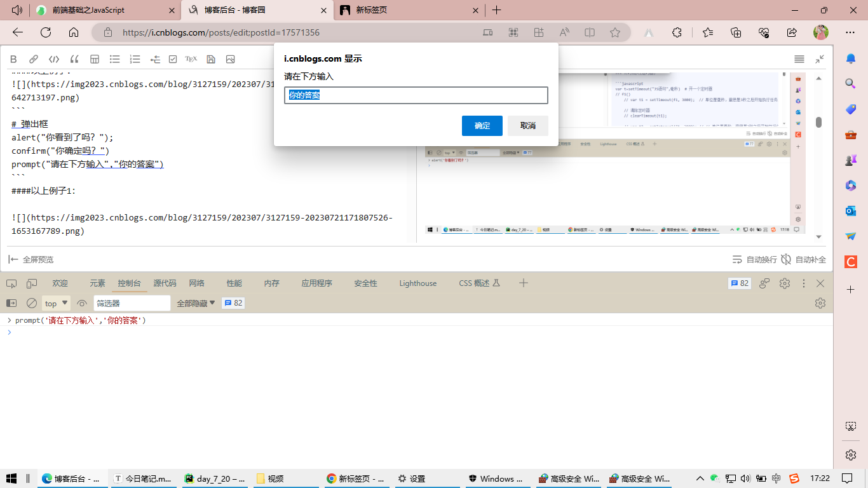Viewport: 868px width, 488px height.
Task: Add this page to favorites with the star
Action: pos(614,32)
